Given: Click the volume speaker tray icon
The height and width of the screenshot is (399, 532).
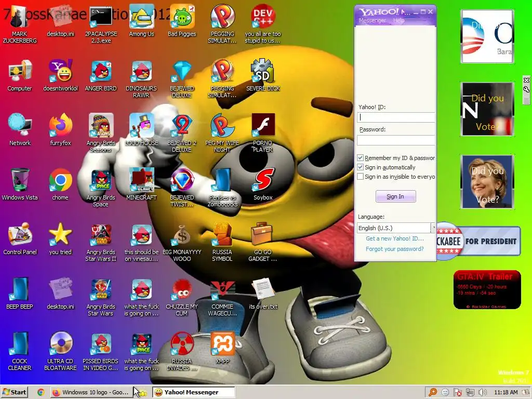Looking at the screenshot, I should (x=482, y=393).
